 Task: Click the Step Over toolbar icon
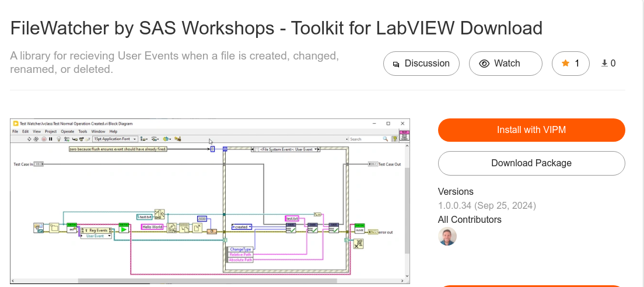click(x=81, y=139)
